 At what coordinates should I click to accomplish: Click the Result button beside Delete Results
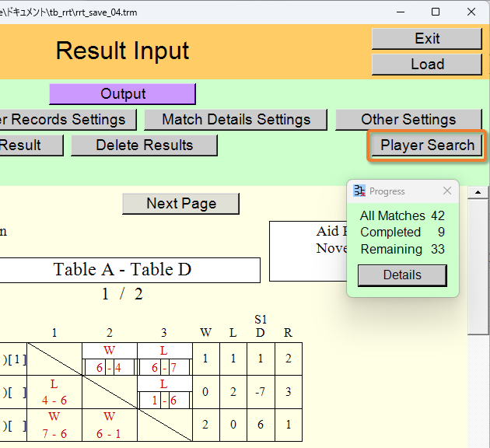31,145
